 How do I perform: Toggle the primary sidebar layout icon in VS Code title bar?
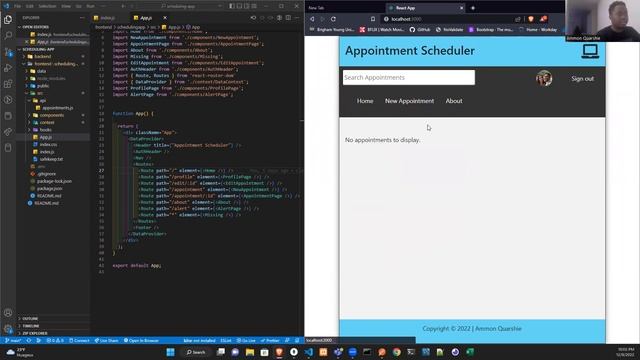point(231,6)
